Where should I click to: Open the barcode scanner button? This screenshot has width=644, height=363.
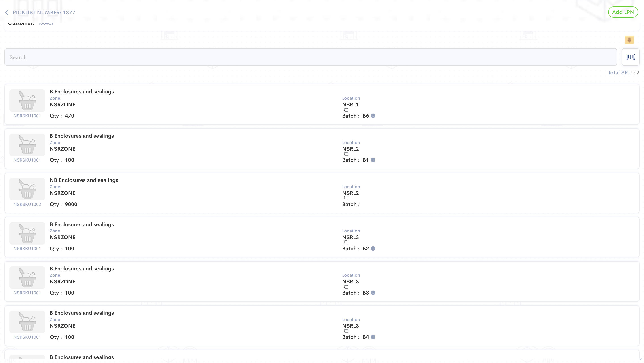pos(630,57)
